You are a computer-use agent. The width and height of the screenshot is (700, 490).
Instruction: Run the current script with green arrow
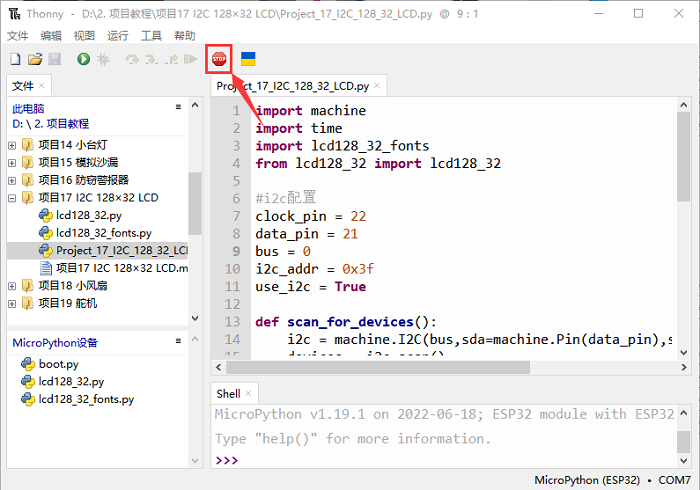pos(82,60)
